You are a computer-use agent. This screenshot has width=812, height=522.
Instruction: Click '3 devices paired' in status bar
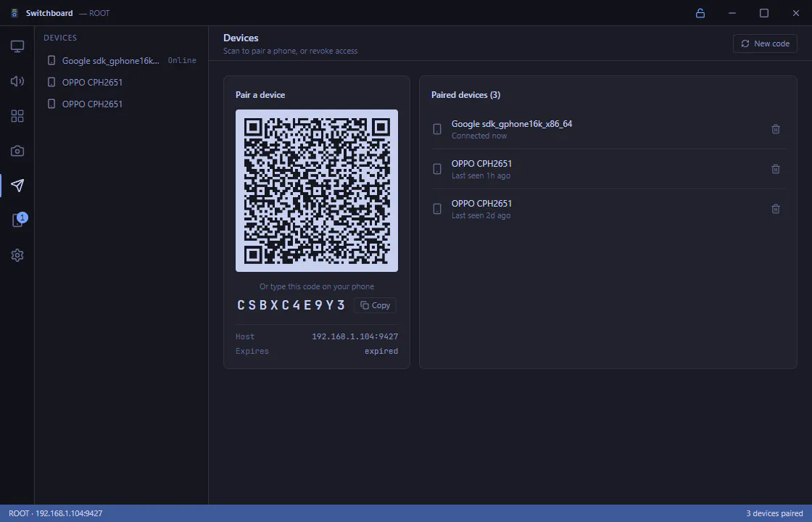774,514
